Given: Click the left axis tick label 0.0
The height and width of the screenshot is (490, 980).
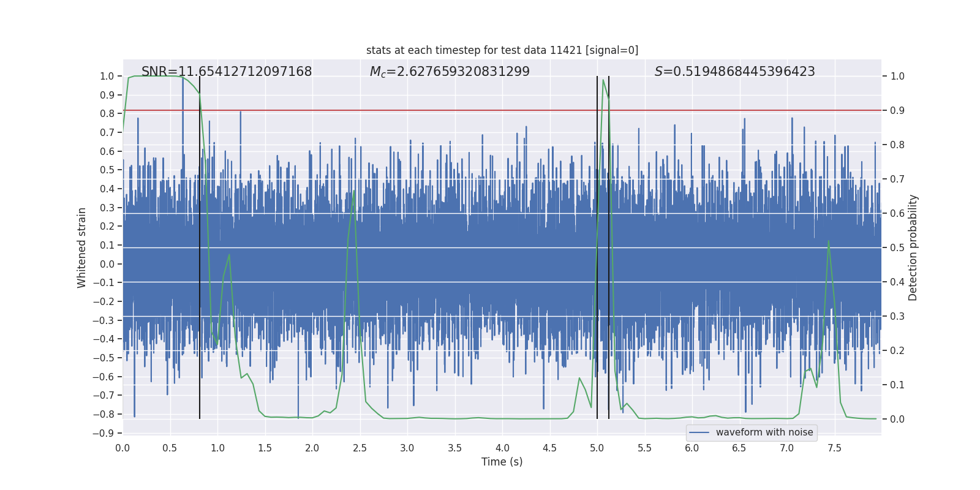Looking at the screenshot, I should pos(107,264).
